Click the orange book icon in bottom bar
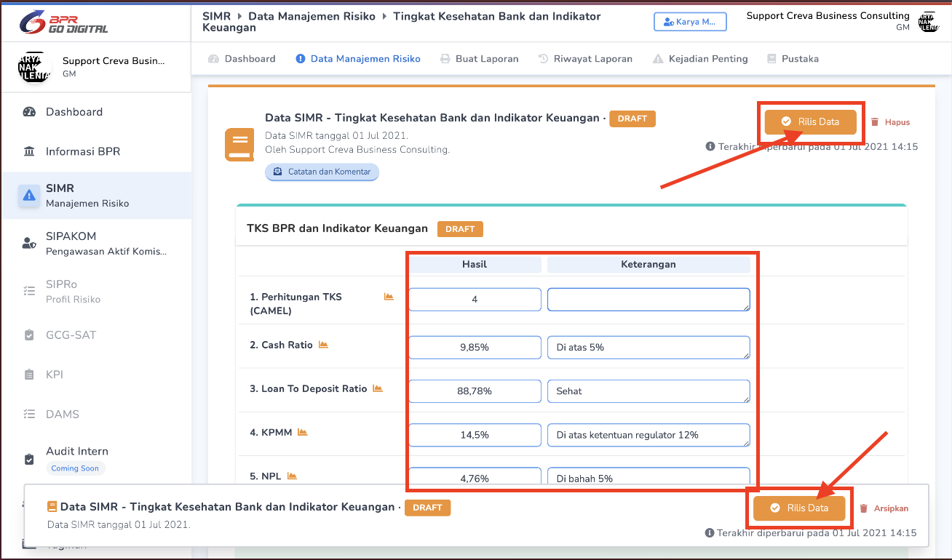 [52, 507]
